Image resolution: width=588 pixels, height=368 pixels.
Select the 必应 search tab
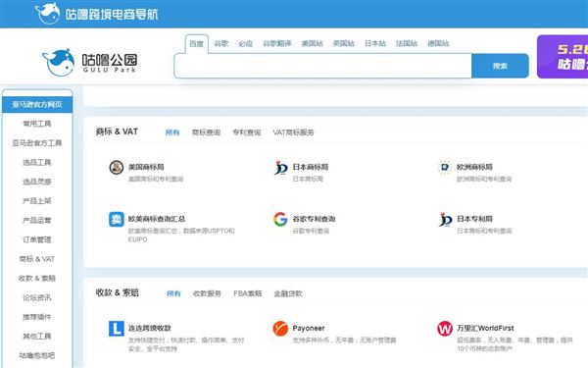point(246,43)
